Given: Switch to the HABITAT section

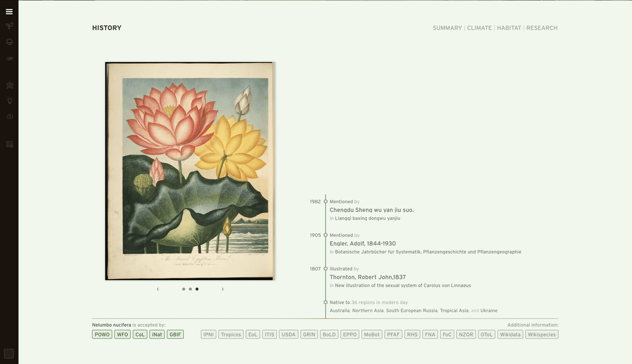Looking at the screenshot, I should coord(509,28).
